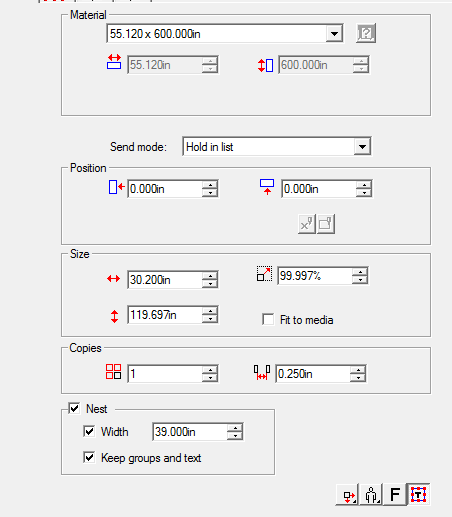Click the F icon button
Viewport: 452px width, 517px height.
pos(395,495)
